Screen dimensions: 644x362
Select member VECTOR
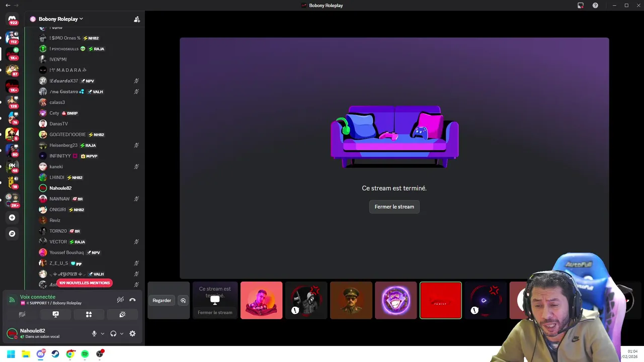click(x=58, y=242)
